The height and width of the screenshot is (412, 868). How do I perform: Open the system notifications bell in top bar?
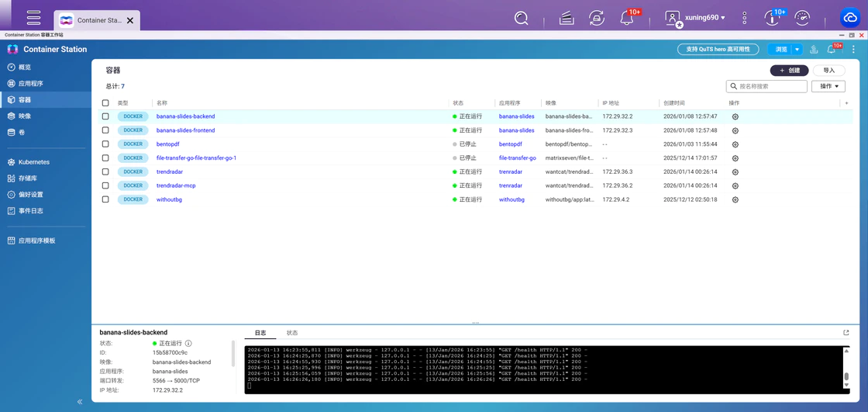[x=627, y=19]
